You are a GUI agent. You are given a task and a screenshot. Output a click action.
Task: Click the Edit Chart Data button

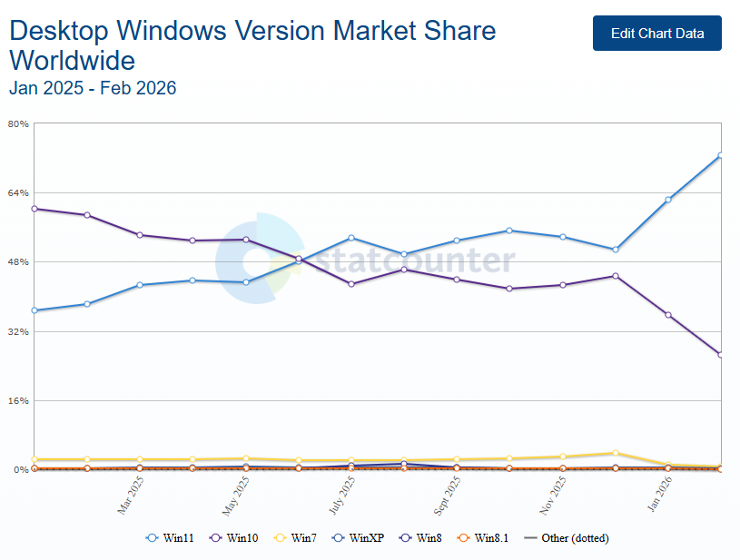pos(656,34)
